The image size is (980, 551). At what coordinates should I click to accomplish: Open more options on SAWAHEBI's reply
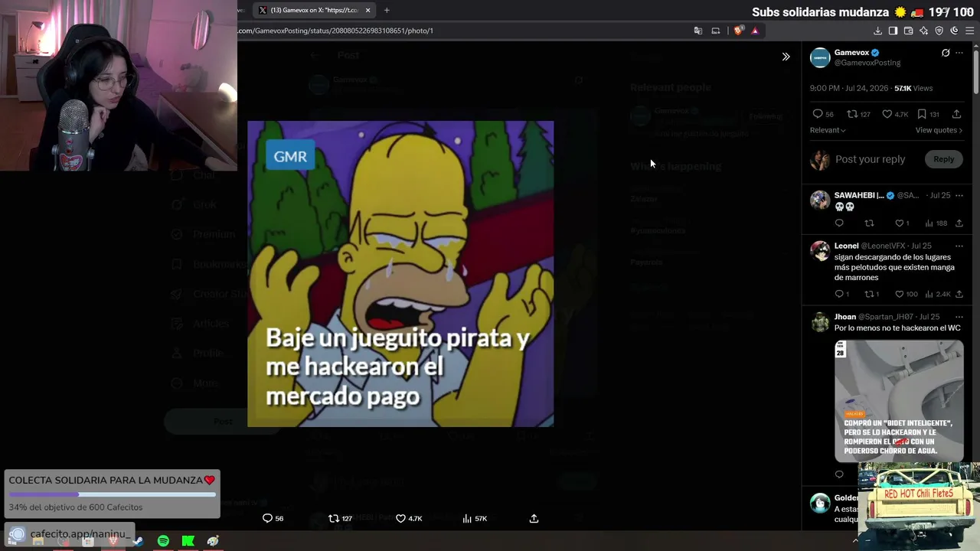(959, 195)
